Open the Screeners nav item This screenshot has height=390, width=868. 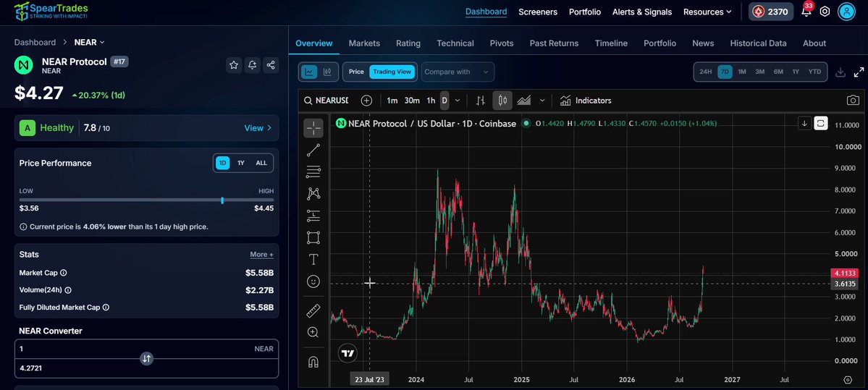coord(537,12)
